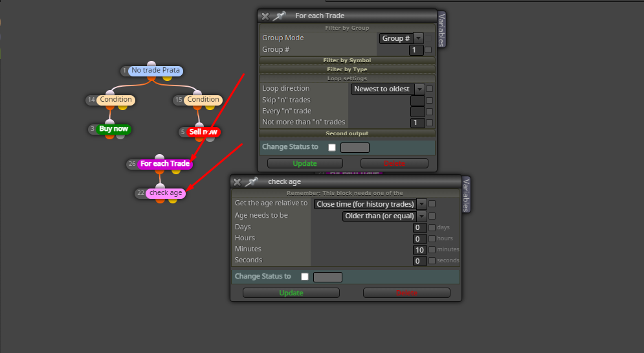The width and height of the screenshot is (644, 353).
Task: Pin the check age panel
Action: coord(251,181)
